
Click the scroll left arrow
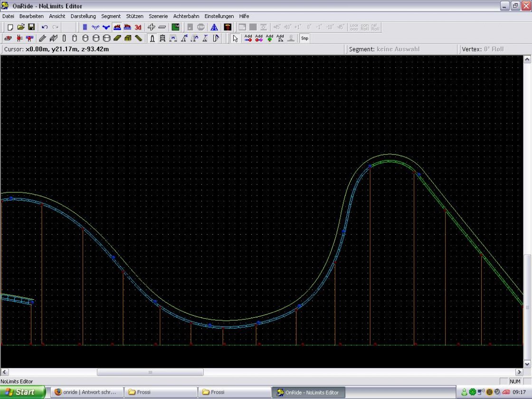point(4,372)
